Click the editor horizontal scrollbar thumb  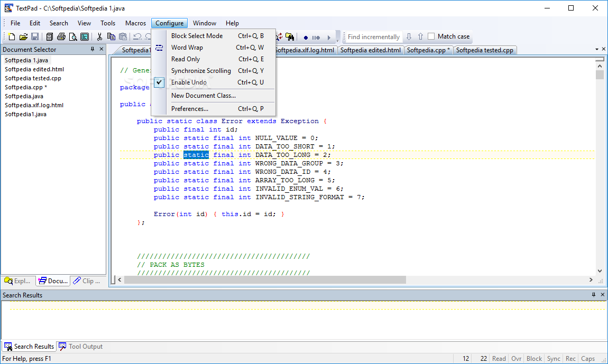[x=265, y=280]
